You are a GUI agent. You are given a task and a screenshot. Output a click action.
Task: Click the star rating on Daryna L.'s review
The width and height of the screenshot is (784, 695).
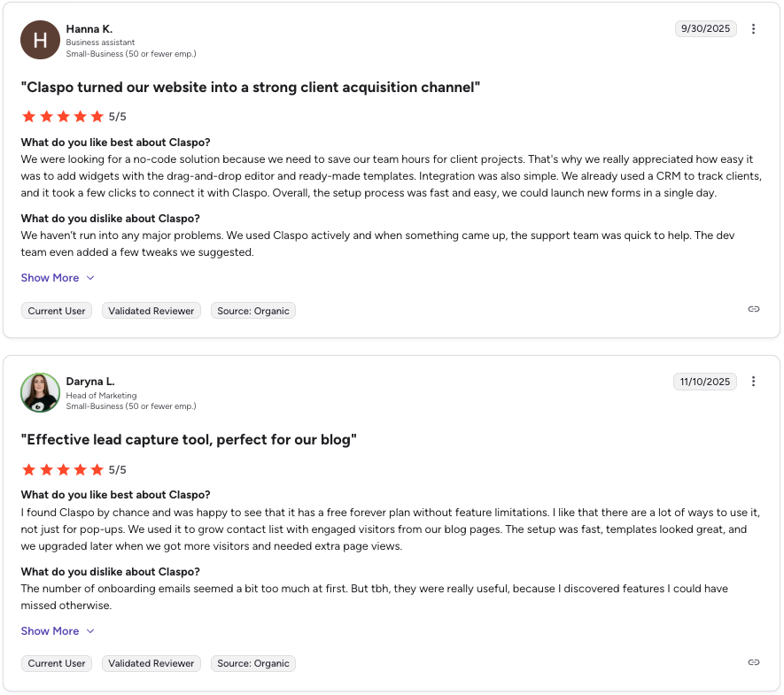pos(63,469)
